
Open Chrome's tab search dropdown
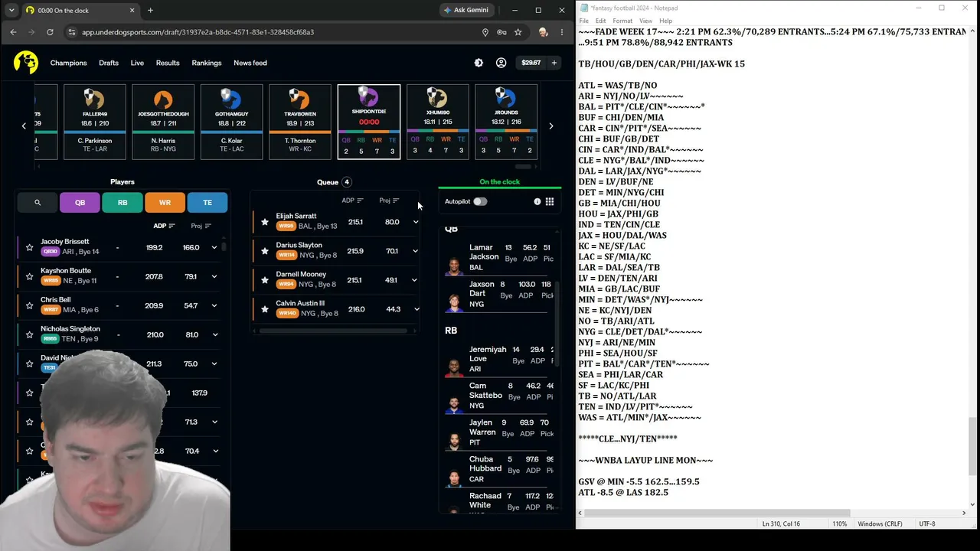(x=11, y=10)
